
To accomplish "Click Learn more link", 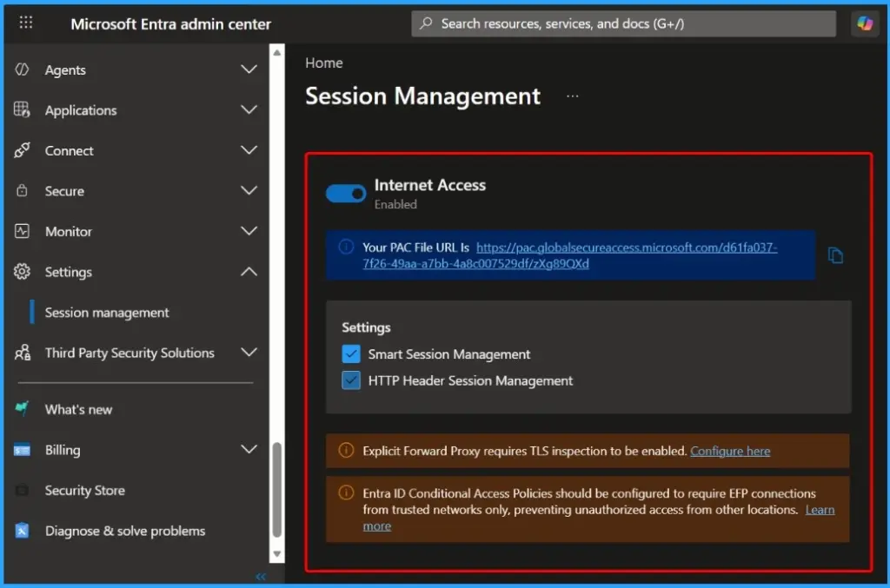I will pos(820,509).
